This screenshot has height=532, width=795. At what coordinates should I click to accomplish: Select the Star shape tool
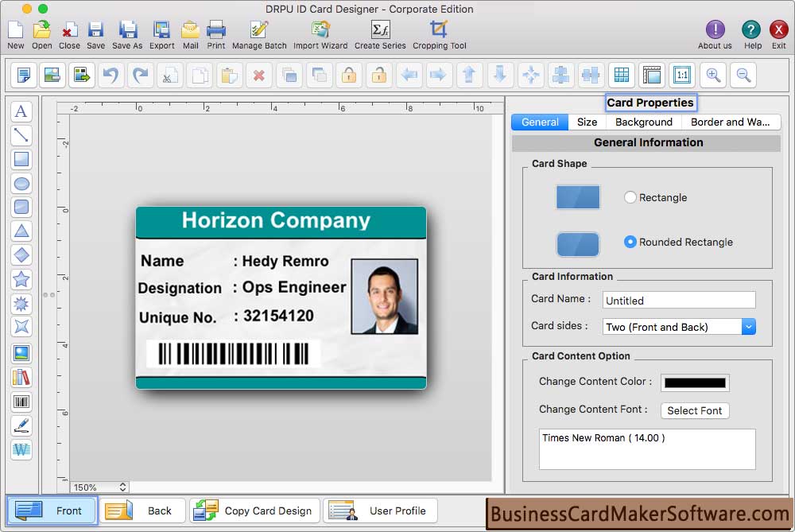[x=21, y=279]
